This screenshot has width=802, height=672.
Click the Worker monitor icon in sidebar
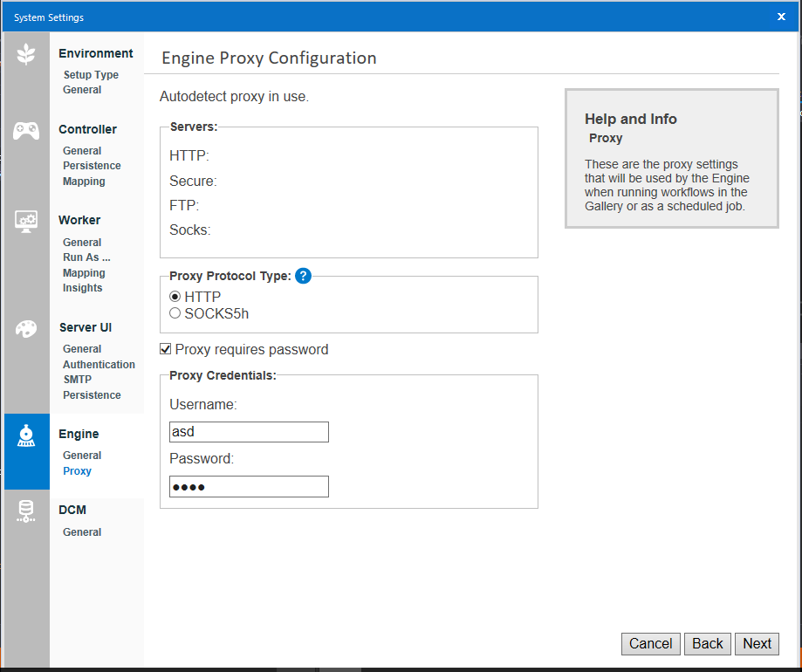26,221
